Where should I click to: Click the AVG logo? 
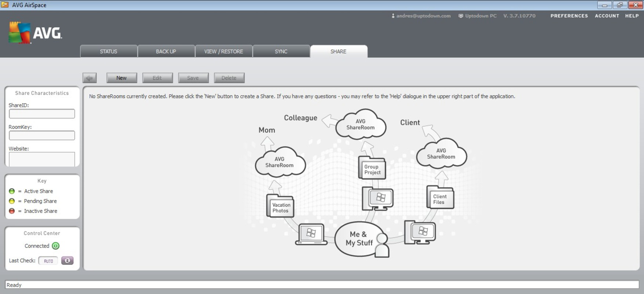(x=35, y=33)
